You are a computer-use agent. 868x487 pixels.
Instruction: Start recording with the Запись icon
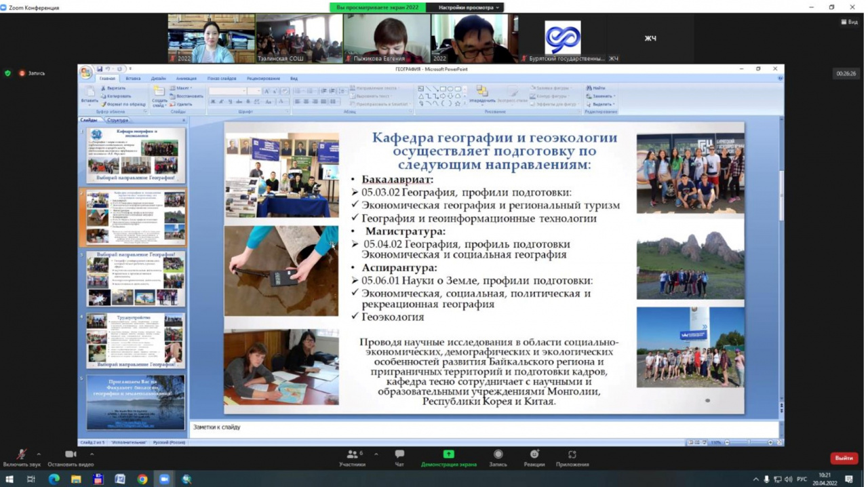(x=498, y=454)
